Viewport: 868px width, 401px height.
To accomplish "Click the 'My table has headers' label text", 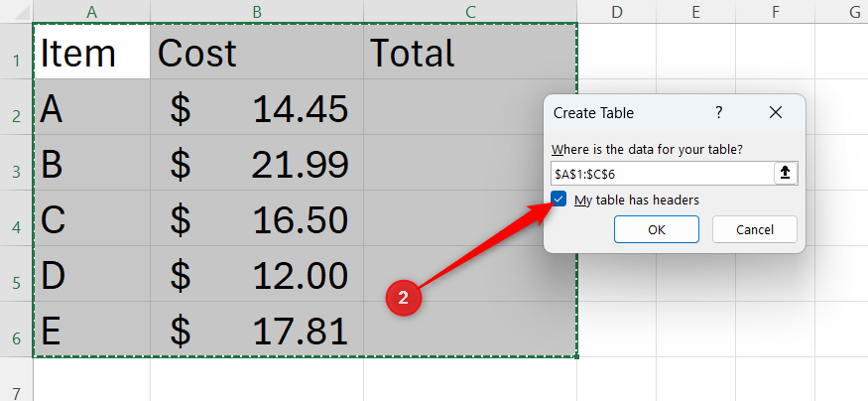I will pyautogui.click(x=637, y=200).
